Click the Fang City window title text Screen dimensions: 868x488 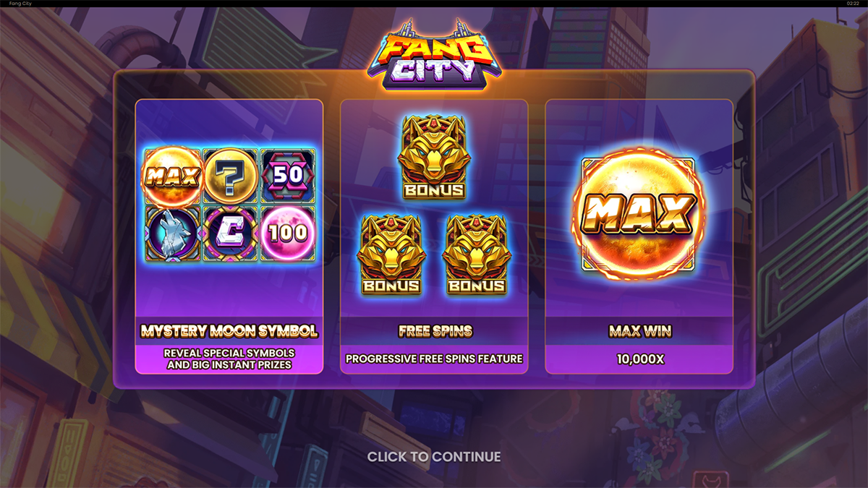[x=13, y=4]
